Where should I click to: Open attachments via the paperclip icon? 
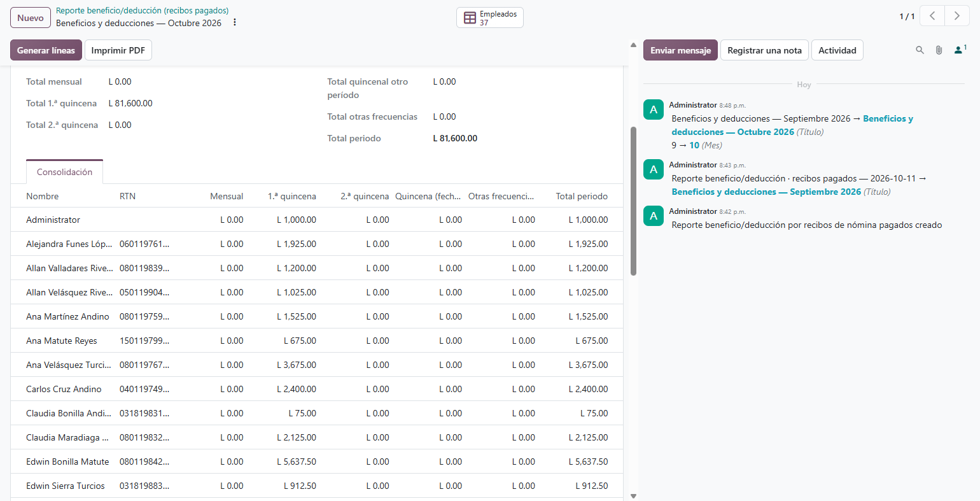(x=939, y=50)
